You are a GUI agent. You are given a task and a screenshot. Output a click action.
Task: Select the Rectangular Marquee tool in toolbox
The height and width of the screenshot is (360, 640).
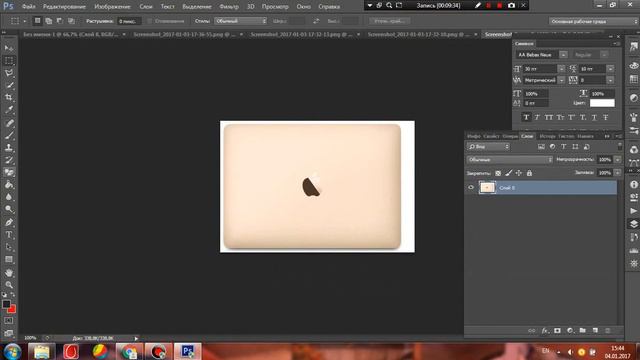pyautogui.click(x=9, y=60)
